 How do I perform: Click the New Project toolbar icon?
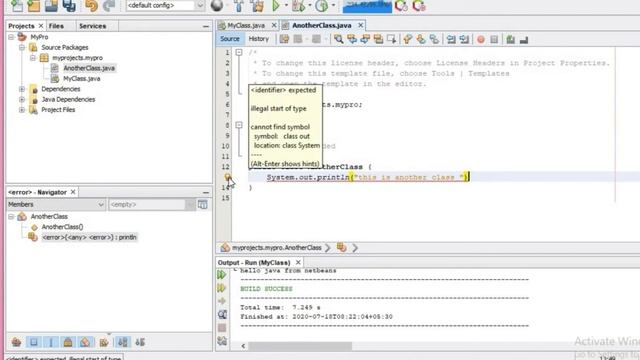tap(33, 5)
